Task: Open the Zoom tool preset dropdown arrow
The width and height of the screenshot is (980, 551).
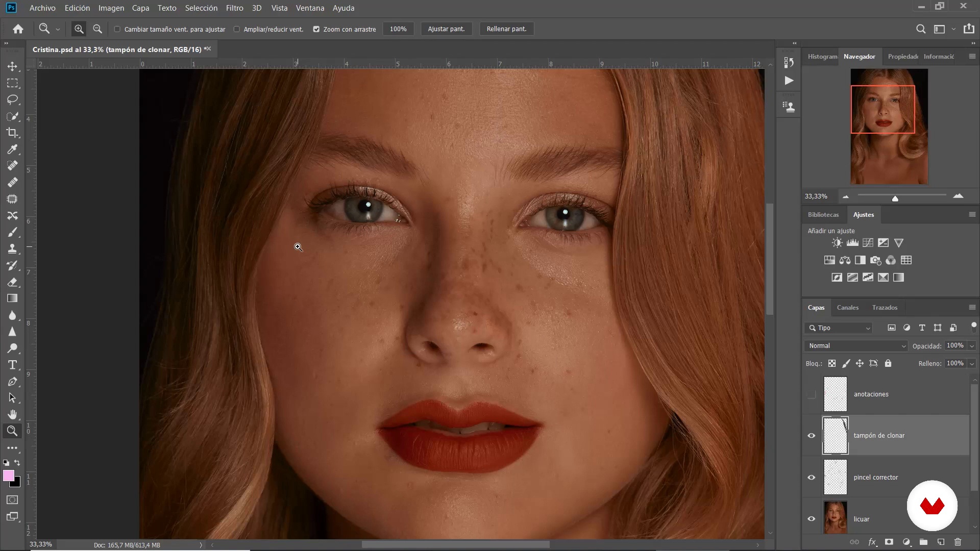Action: point(58,30)
